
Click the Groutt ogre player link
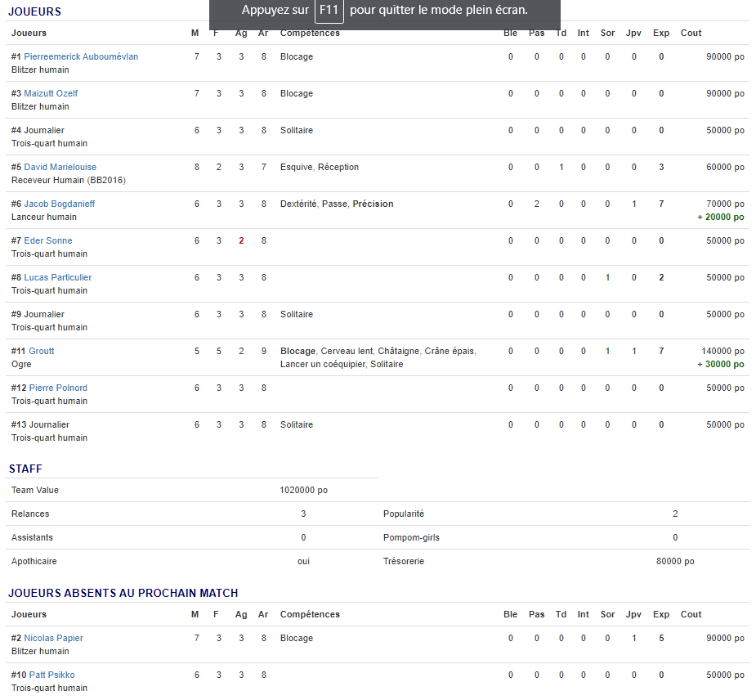click(x=42, y=351)
